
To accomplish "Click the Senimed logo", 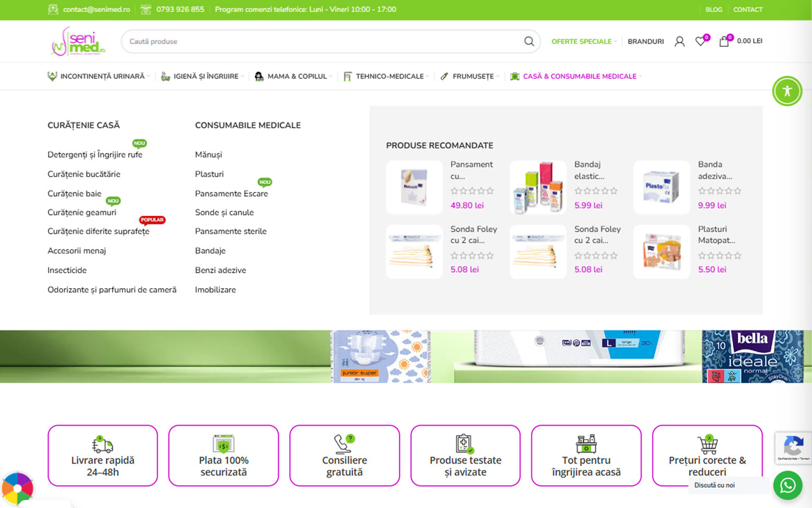I will point(79,41).
